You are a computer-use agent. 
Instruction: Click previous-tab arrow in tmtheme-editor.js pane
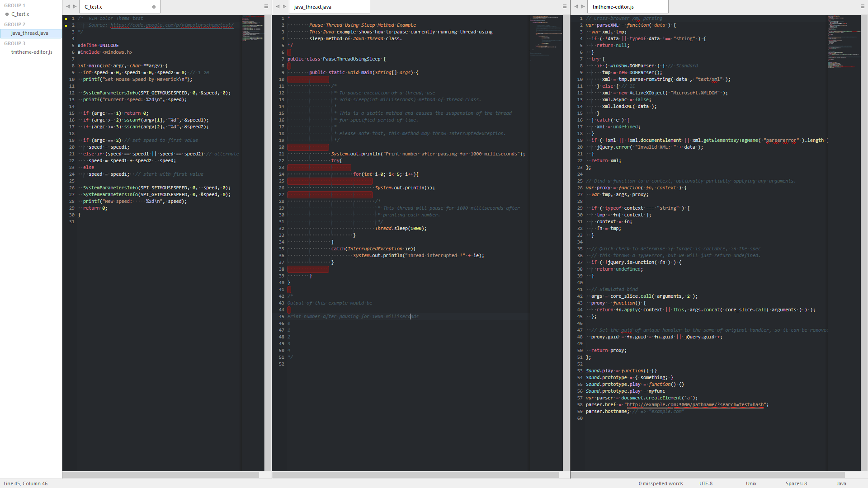pyautogui.click(x=576, y=7)
